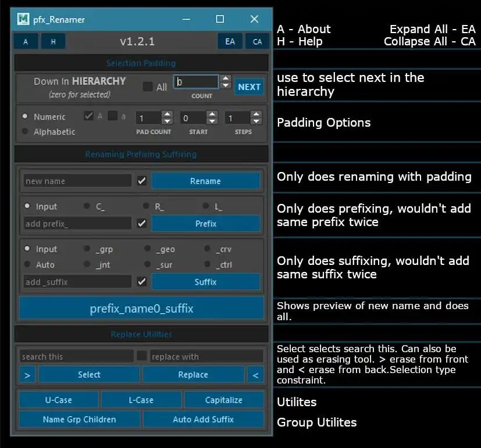The height and width of the screenshot is (448, 481).
Task: Select the Numeric padding radio button
Action: point(25,116)
